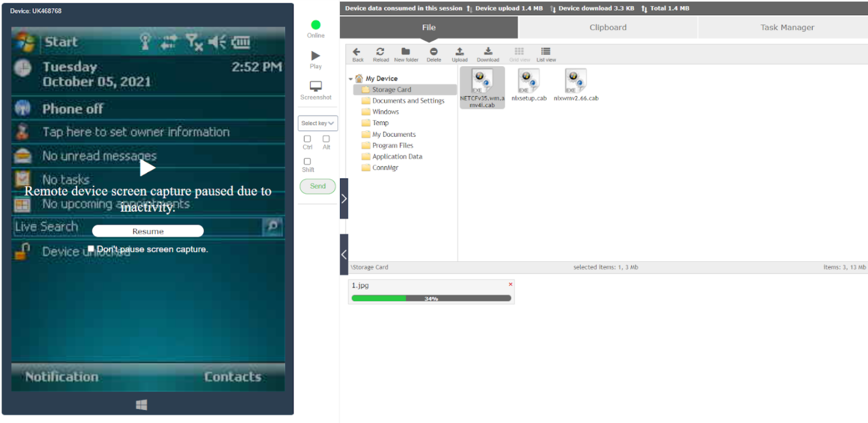Viewport: 868px width, 423px height.
Task: Click the device connectivity arrows icon
Action: pos(168,42)
